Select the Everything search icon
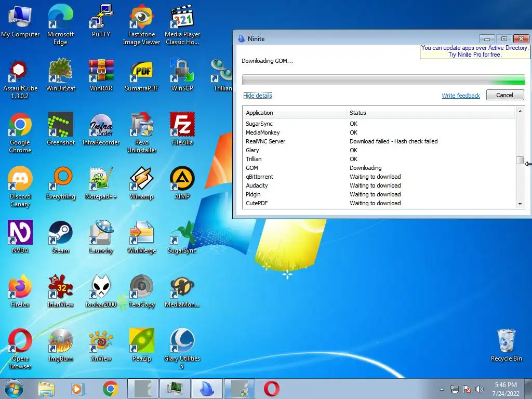Viewport: 532px width, 399px height. coord(60,183)
